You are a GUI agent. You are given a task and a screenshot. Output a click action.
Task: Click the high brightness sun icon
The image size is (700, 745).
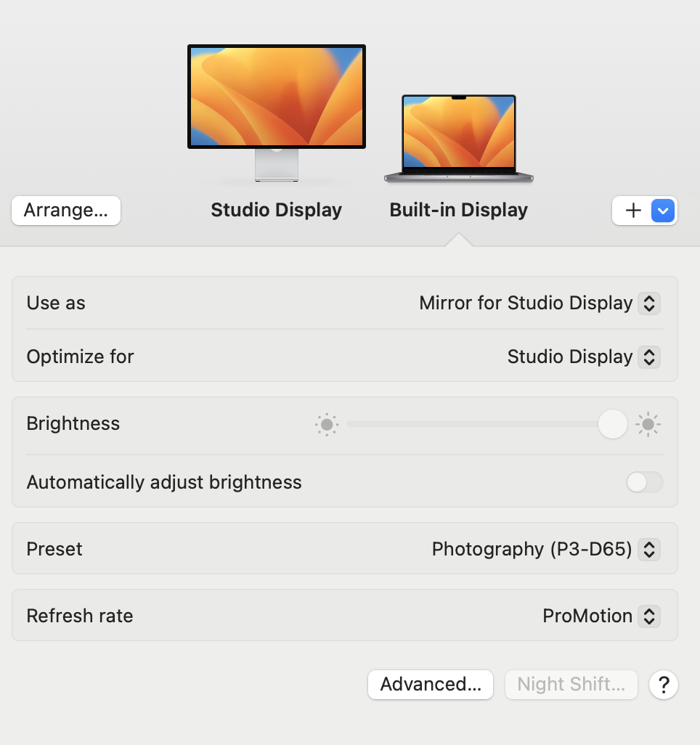click(648, 424)
